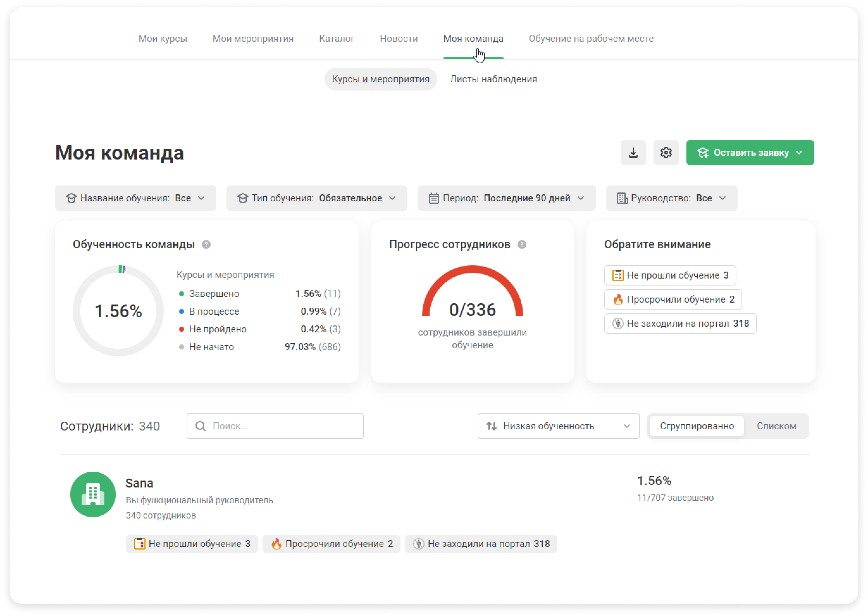
Task: Click the Не начато 97.03% (686) value
Action: pyautogui.click(x=313, y=347)
